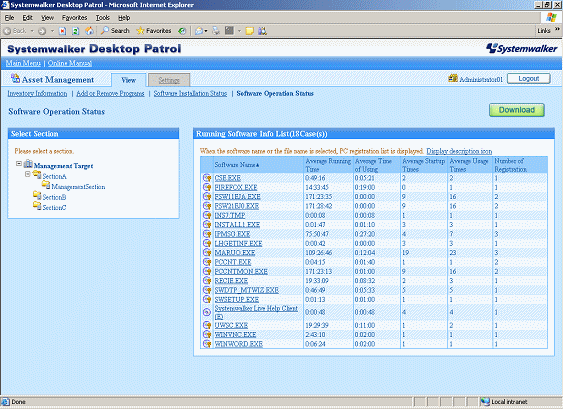
Task: Click the icon beside FIREFOX.EXE
Action: pos(207,187)
